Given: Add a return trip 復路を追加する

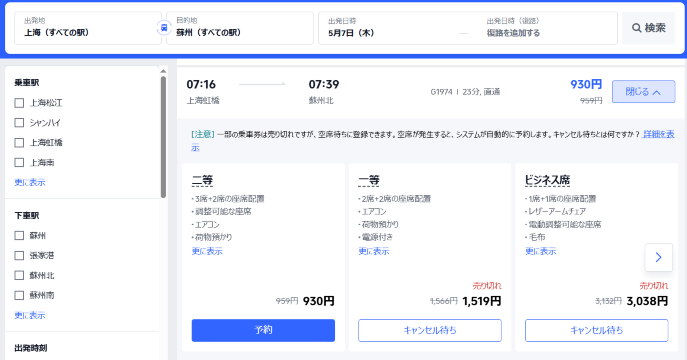Looking at the screenshot, I should (513, 33).
